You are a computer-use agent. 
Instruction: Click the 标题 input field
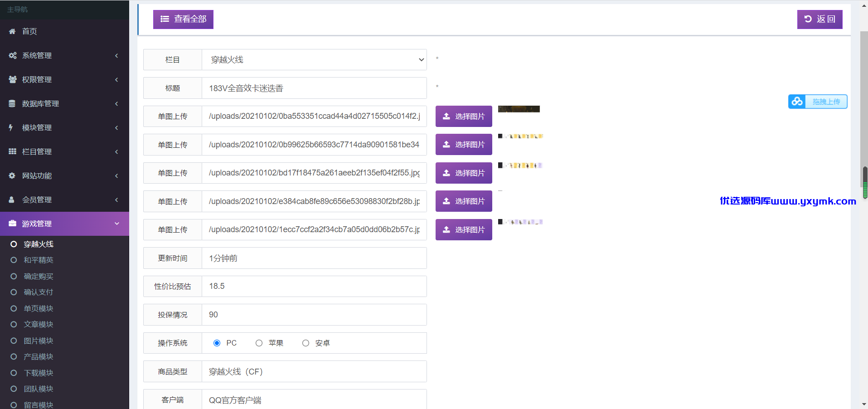[x=315, y=88]
